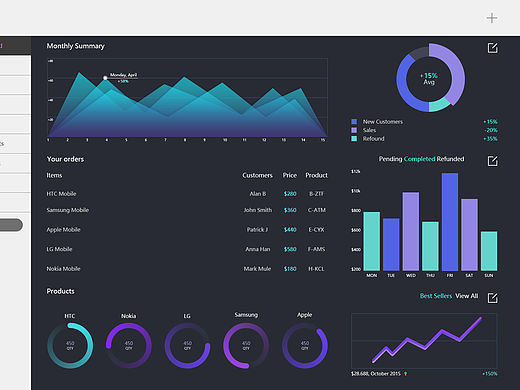This screenshot has width=520, height=390.
Task: Click the Nokia quantity ring
Action: coord(129,346)
